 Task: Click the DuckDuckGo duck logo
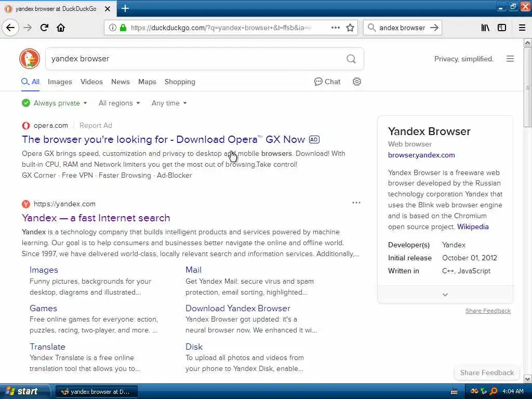[30, 59]
